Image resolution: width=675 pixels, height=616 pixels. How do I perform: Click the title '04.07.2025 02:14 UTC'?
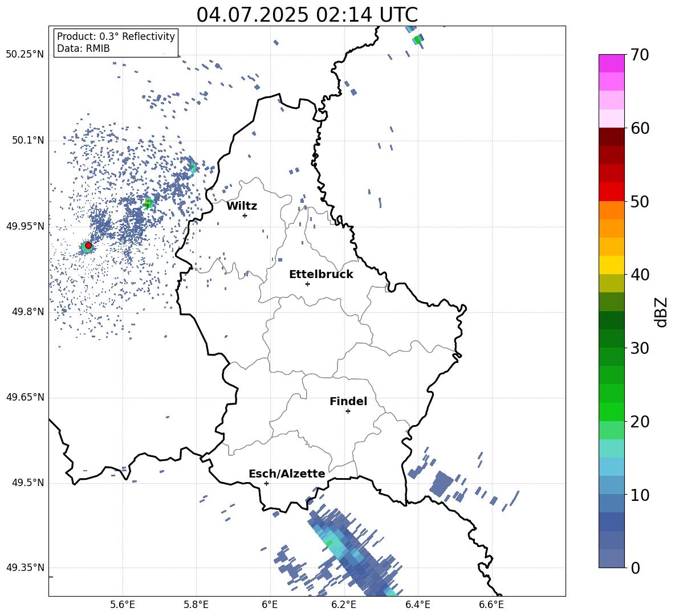coord(307,15)
